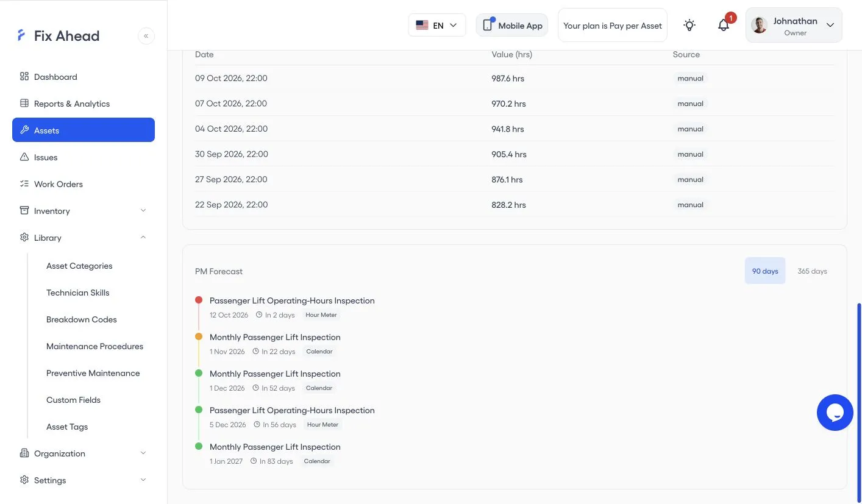Click the page vertical scrollbar
The width and height of the screenshot is (862, 504).
click(x=859, y=403)
